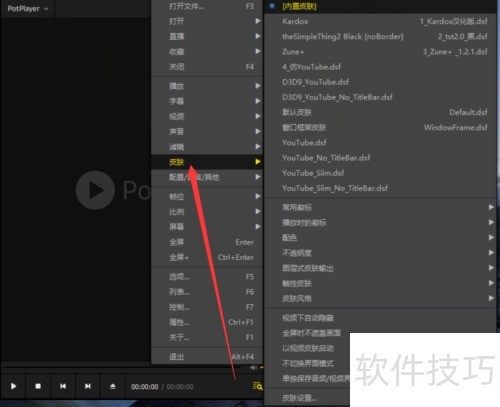Select the YouTube_No_TitleBar.dsf skin
Image resolution: width=500 pixels, height=407 pixels.
pos(380,158)
